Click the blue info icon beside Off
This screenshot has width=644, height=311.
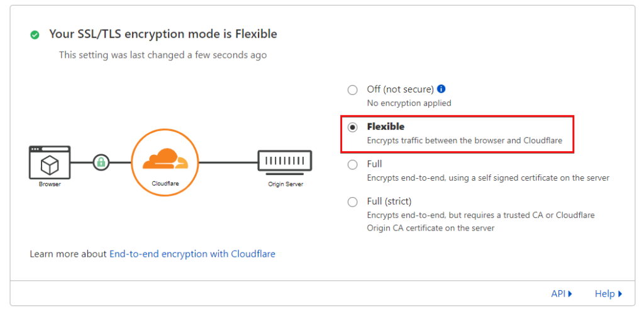(x=441, y=89)
